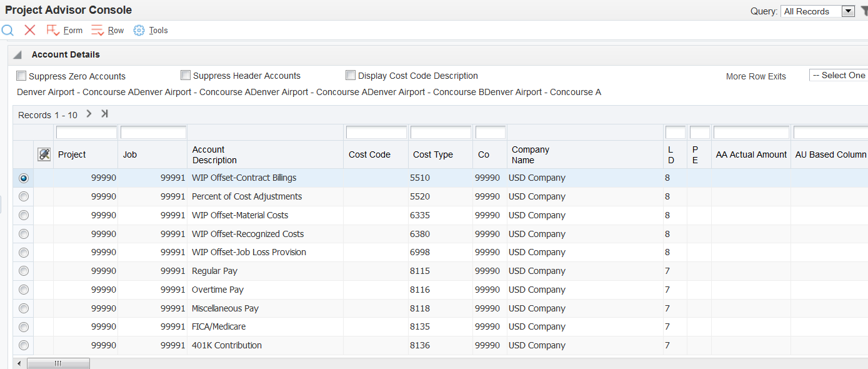Open the Form menu label

(x=73, y=30)
